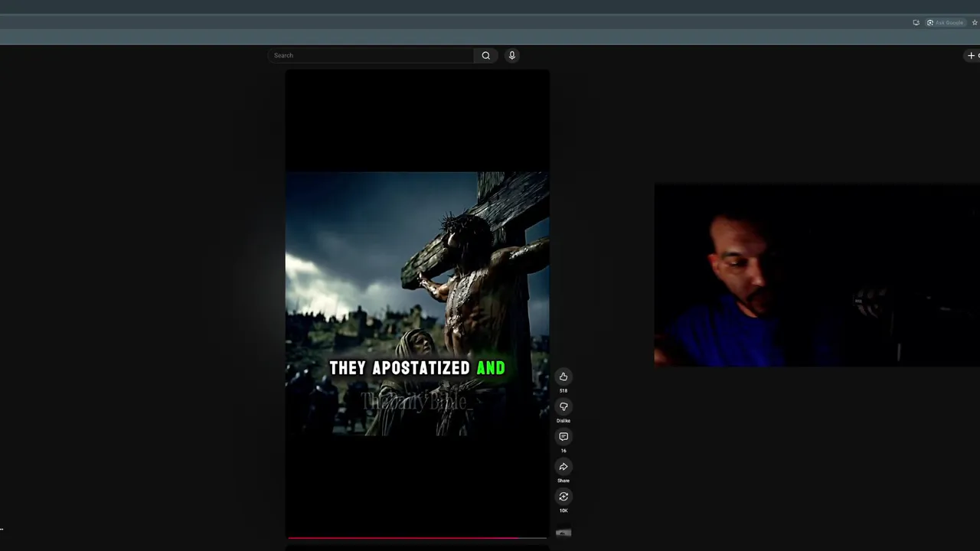Click the Dislike thumbs-down icon
Viewport: 980px width, 551px height.
pos(563,406)
